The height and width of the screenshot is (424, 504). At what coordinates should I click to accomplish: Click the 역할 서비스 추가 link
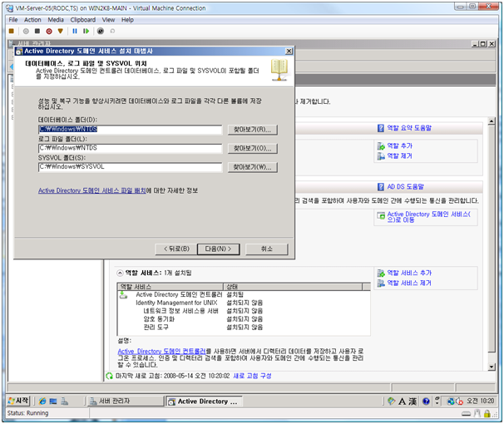409,273
